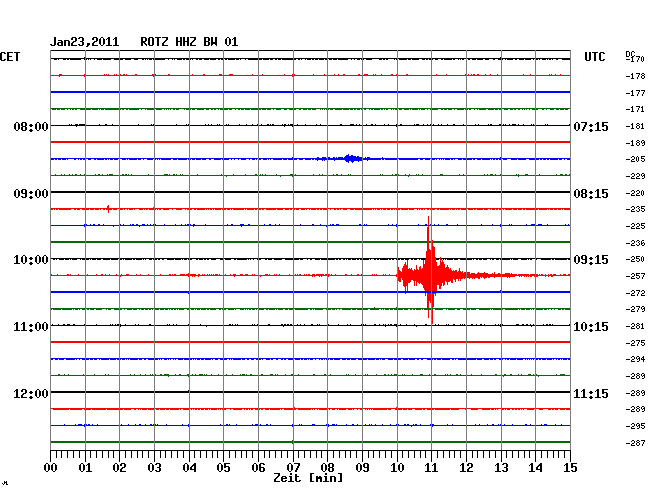
Task: Click the short red spike near minute 02
Action: tap(108, 208)
